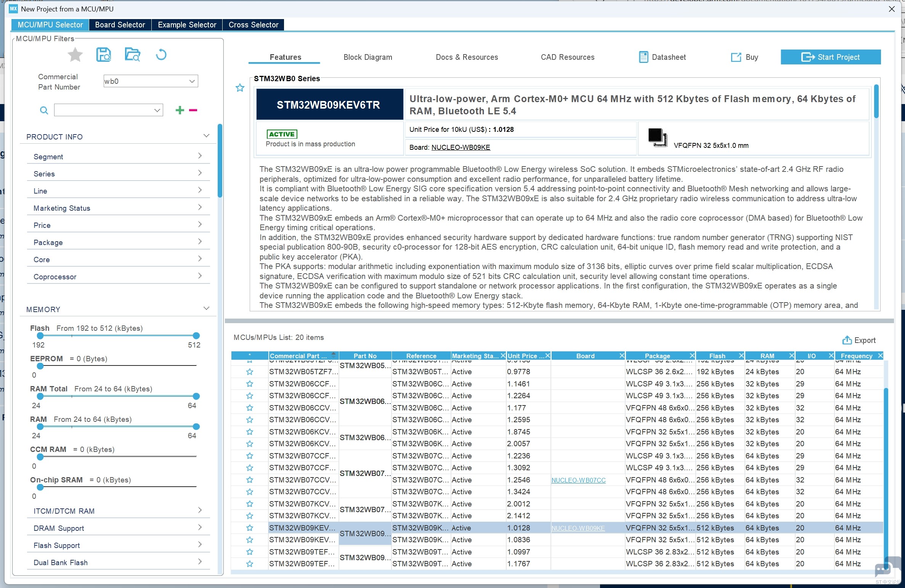Image resolution: width=905 pixels, height=588 pixels.
Task: Toggle favorite star for row priced 1.1767
Action: (x=250, y=564)
